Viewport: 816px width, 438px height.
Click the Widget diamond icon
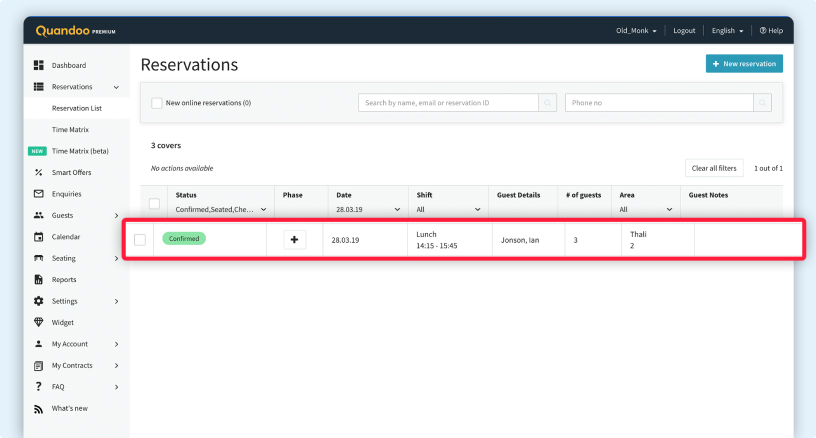coord(38,322)
